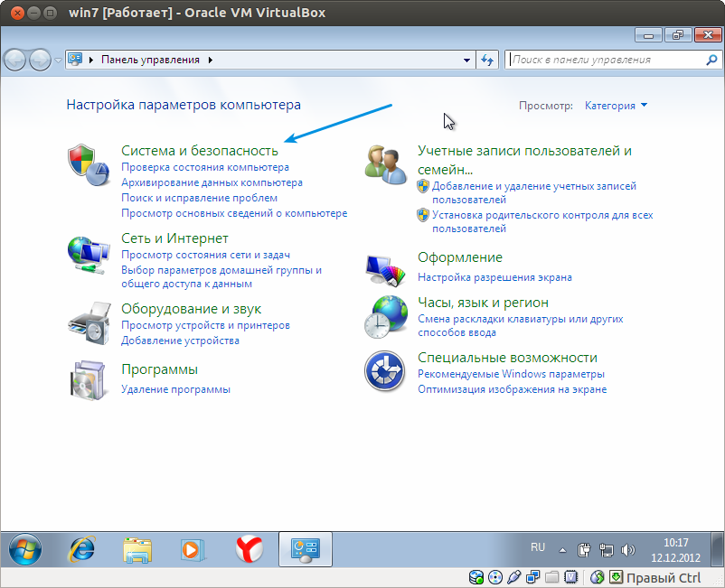Click Выбор параметров домашней группы link

tap(221, 276)
